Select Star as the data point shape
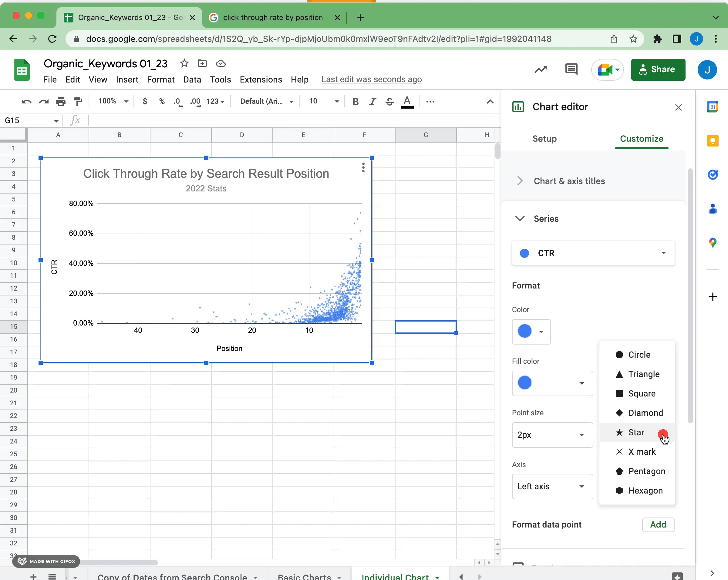The height and width of the screenshot is (580, 728). (636, 432)
